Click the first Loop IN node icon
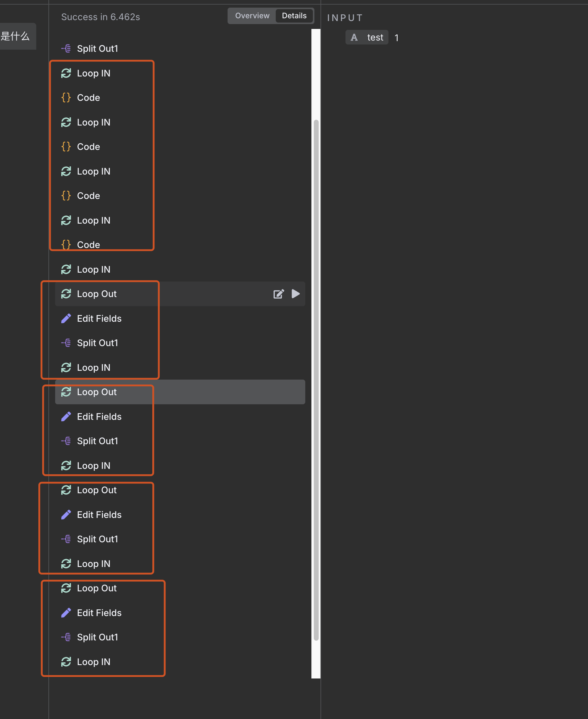The image size is (588, 719). 66,73
